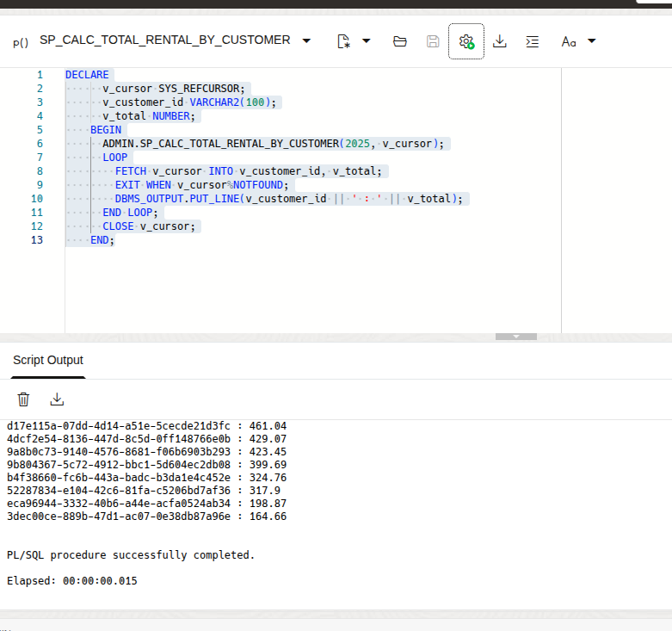Screen dimensions: 672x631
Task: Click the p() procedure type icon
Action: pyautogui.click(x=21, y=42)
